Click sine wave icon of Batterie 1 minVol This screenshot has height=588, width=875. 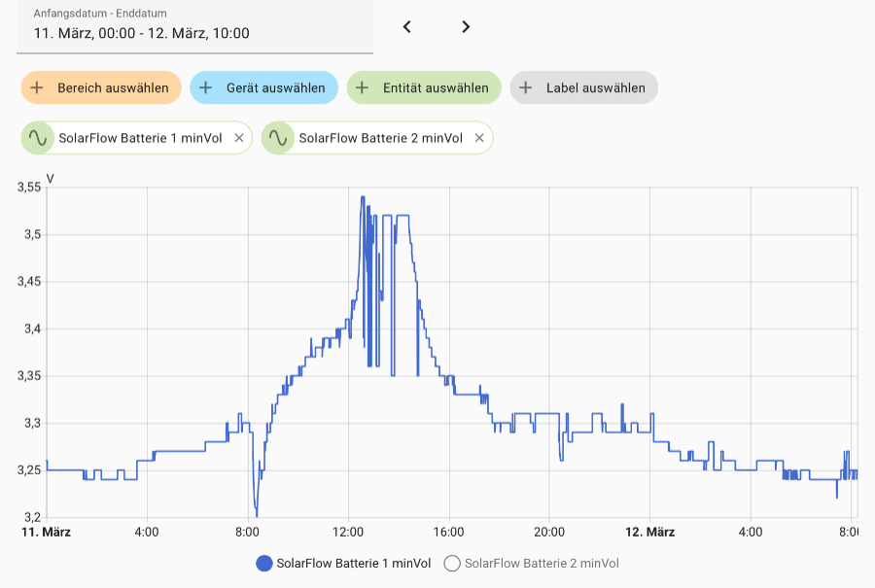(x=37, y=138)
